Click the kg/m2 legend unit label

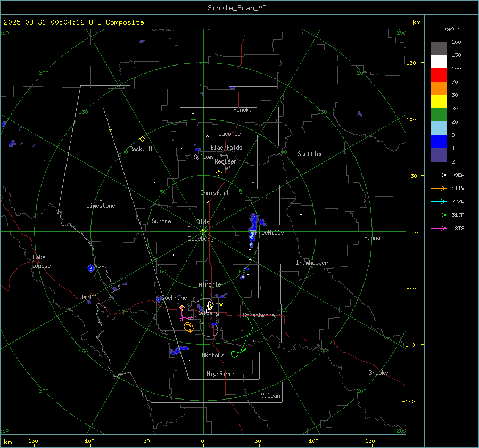[x=451, y=29]
